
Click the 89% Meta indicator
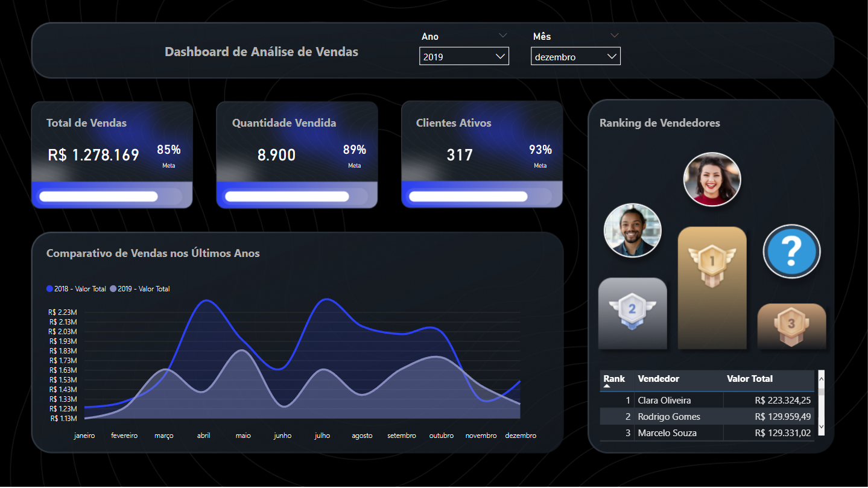click(x=355, y=155)
